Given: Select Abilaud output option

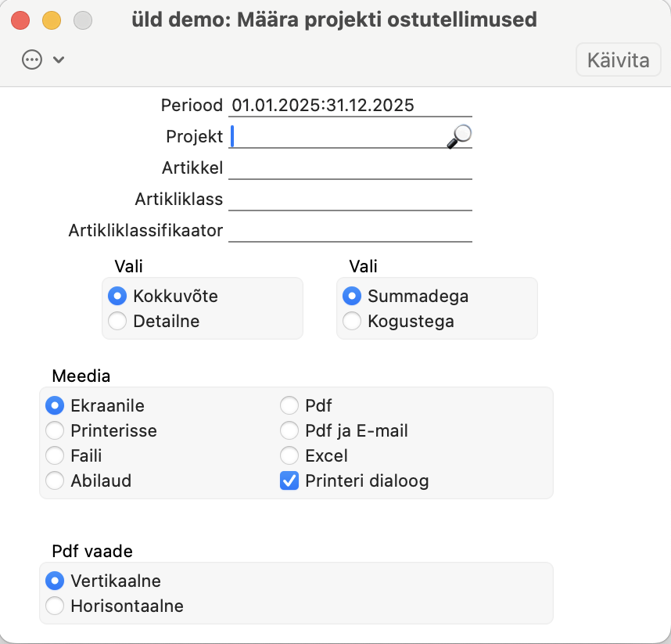Looking at the screenshot, I should pyautogui.click(x=55, y=481).
